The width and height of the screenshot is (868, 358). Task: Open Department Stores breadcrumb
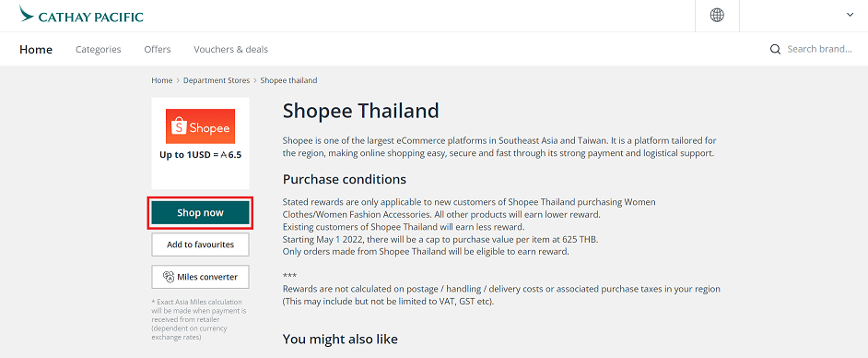[x=217, y=80]
